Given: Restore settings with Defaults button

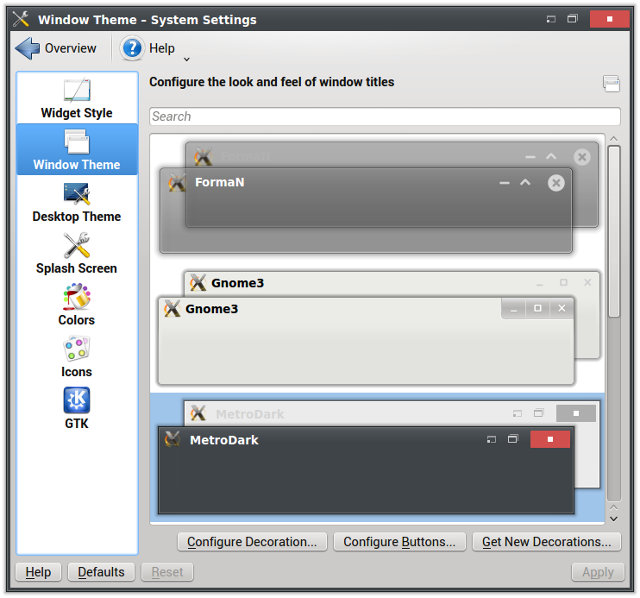Looking at the screenshot, I should coord(101,572).
